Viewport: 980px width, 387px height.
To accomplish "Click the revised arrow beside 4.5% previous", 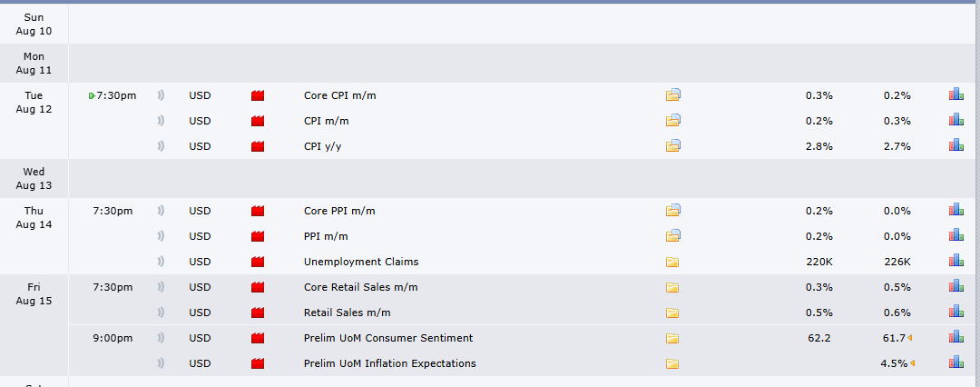I will click(913, 362).
